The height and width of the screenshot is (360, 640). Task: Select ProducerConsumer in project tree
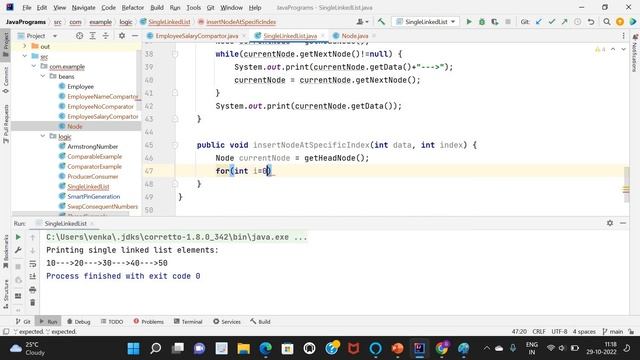tap(92, 176)
